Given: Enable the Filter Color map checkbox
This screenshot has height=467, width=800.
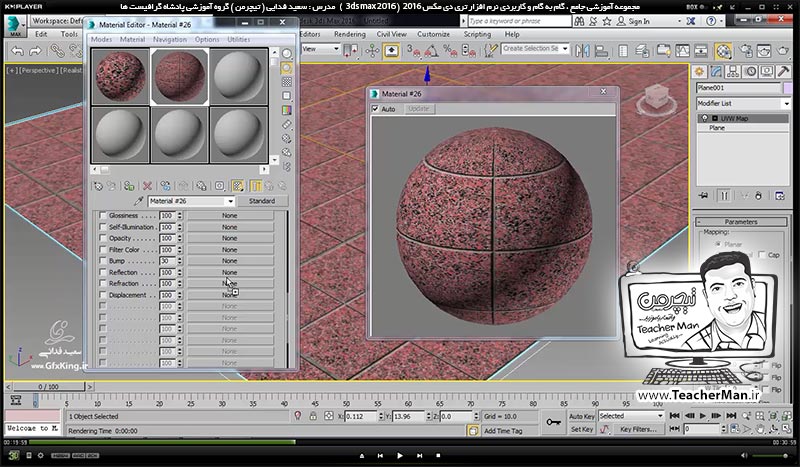Looking at the screenshot, I should 103,250.
